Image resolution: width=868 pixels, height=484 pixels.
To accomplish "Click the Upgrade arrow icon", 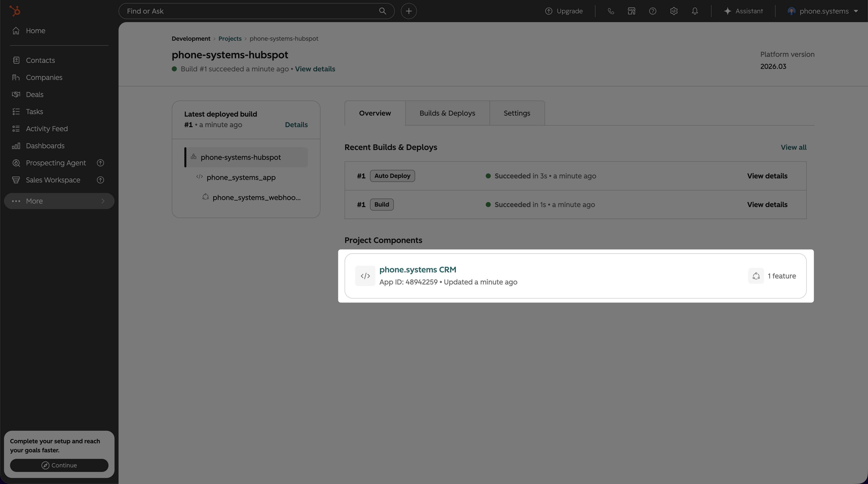I will click(549, 11).
